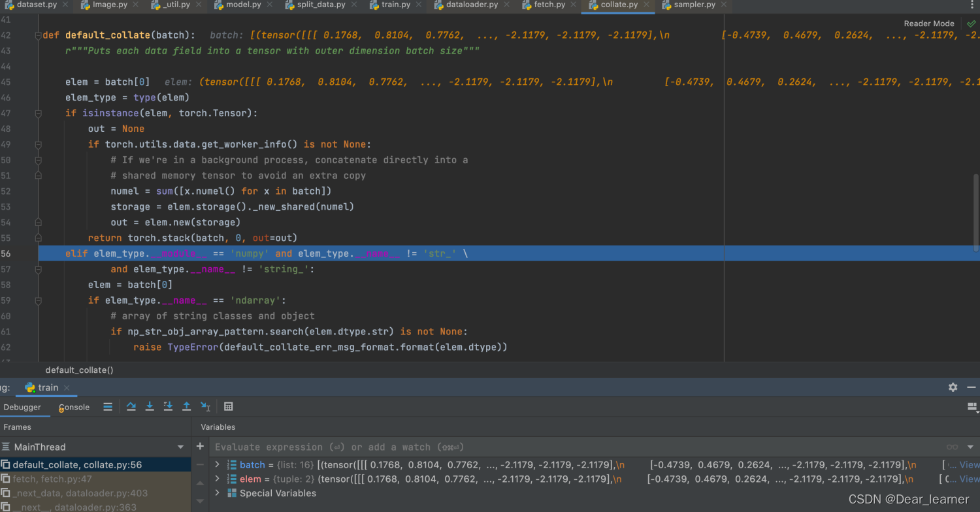Click the minus icon to remove watch
Image resolution: width=980 pixels, height=512 pixels.
tap(200, 465)
